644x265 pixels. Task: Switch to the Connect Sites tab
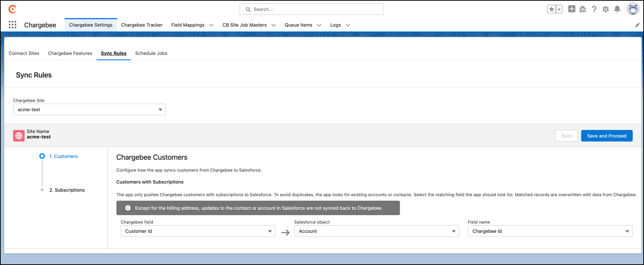click(24, 53)
